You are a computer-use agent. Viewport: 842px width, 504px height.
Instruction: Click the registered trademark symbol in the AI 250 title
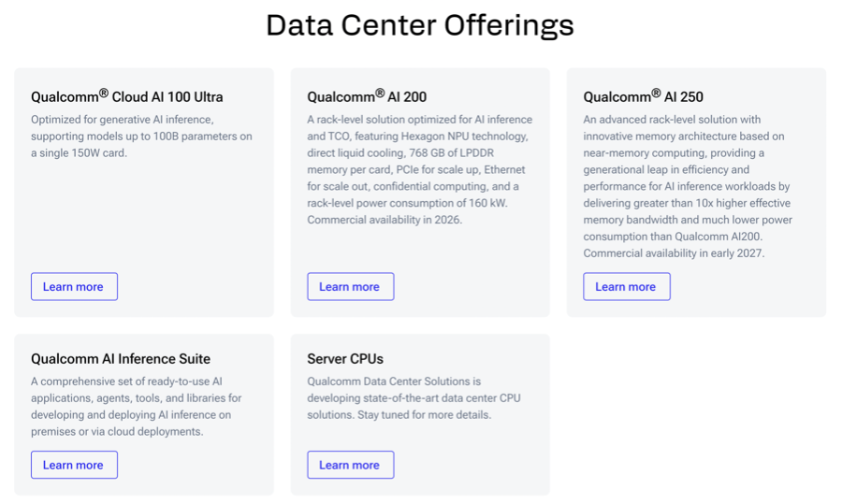coord(656,93)
